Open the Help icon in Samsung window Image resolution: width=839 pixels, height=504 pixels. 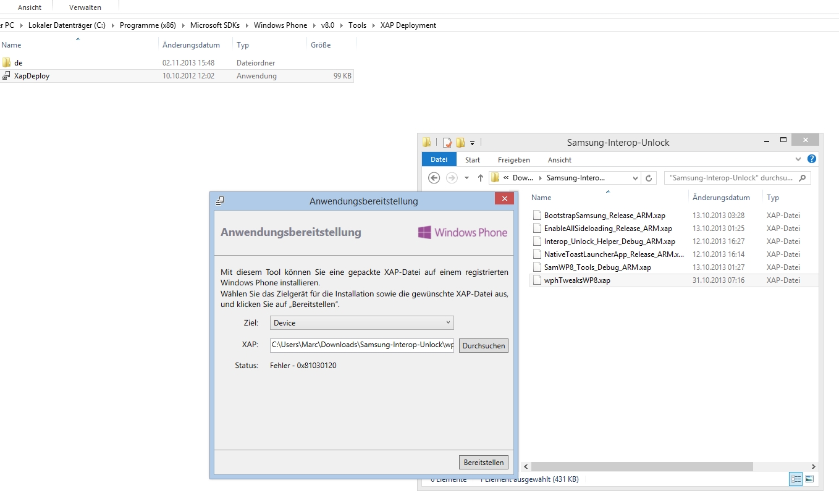[x=812, y=159]
